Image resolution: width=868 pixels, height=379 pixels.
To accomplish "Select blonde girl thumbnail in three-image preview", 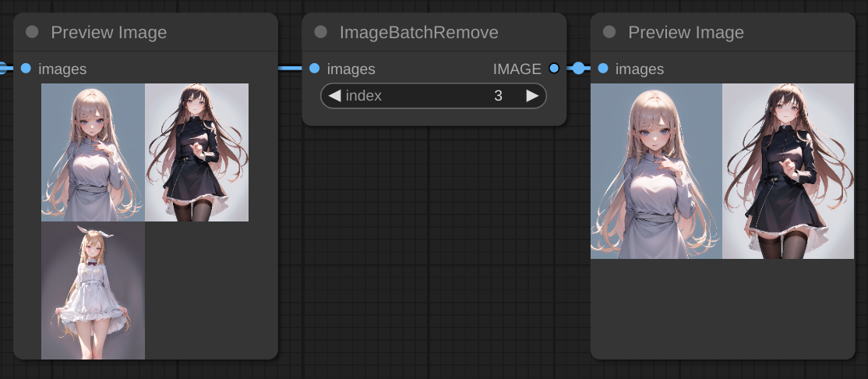I will pyautogui.click(x=93, y=152).
